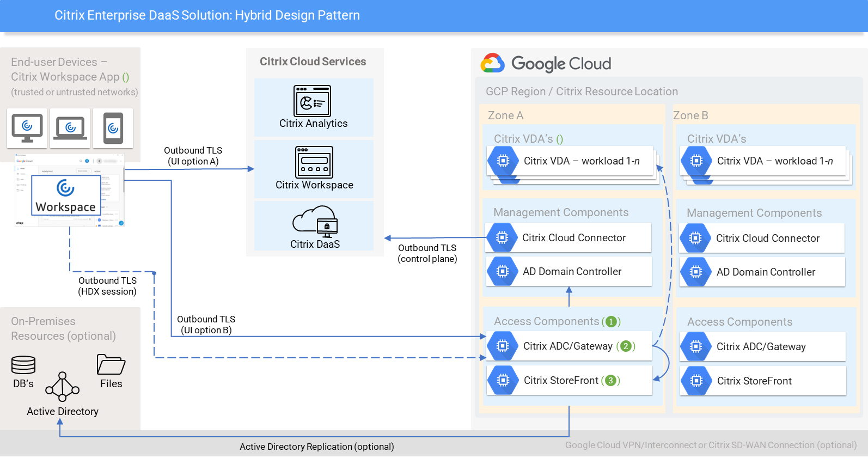
Task: Select Zone A Citrix StoreFront icon
Action: [x=503, y=380]
